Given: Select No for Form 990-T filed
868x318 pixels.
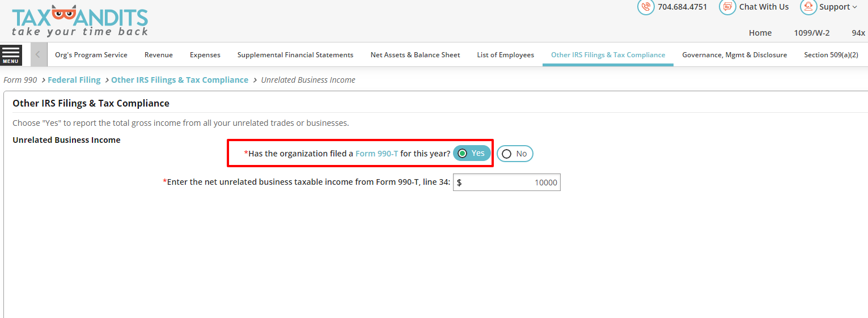Looking at the screenshot, I should click(515, 154).
